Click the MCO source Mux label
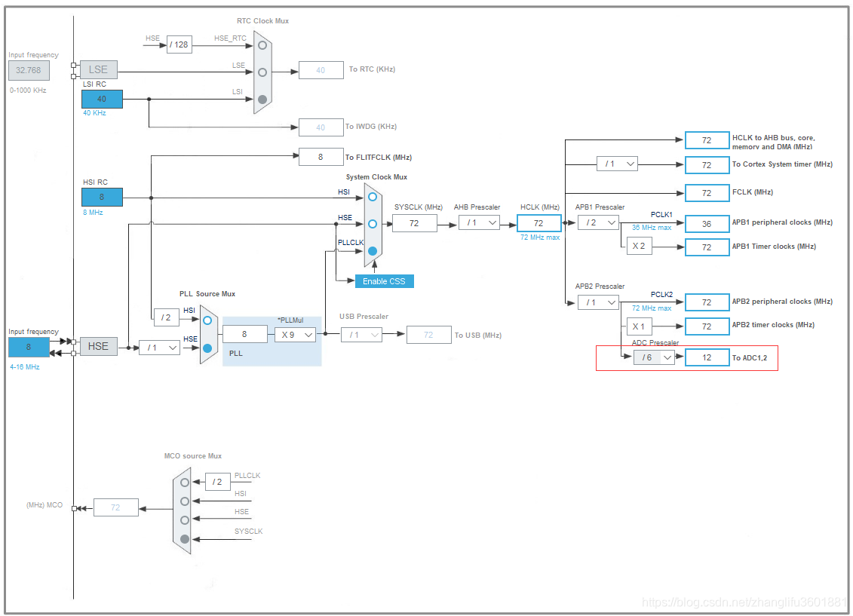The width and height of the screenshot is (853, 616). 193,455
